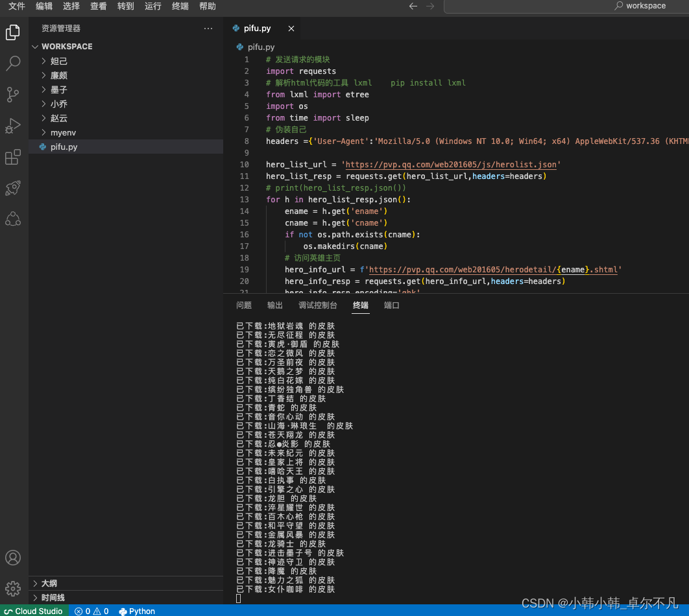689x616 pixels.
Task: Click terminal line '已下载:进击墨子号 的皮肤'
Action: click(290, 552)
